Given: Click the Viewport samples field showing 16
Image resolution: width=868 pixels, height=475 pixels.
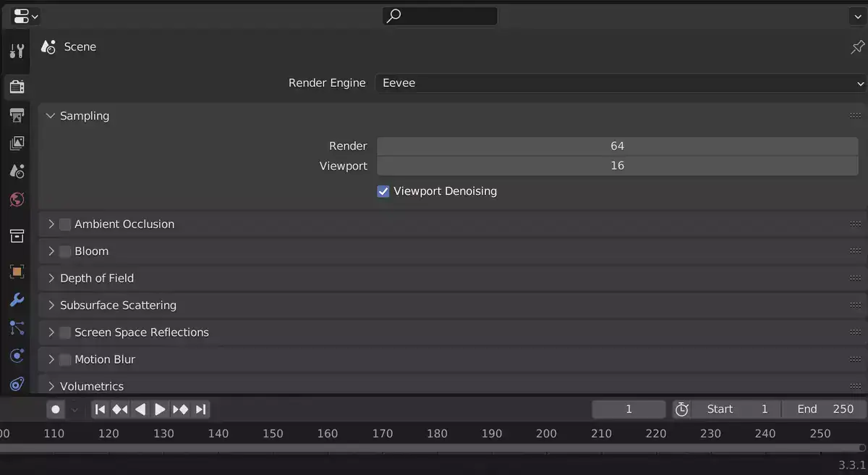Looking at the screenshot, I should pos(617,166).
